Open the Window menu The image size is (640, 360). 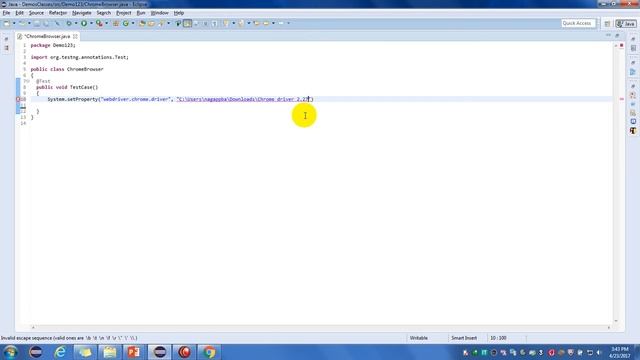160,13
